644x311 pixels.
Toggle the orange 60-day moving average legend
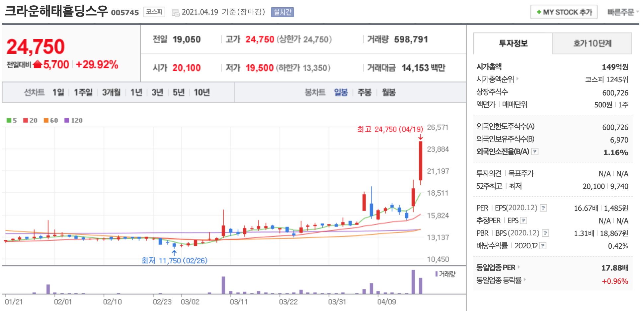coord(51,120)
